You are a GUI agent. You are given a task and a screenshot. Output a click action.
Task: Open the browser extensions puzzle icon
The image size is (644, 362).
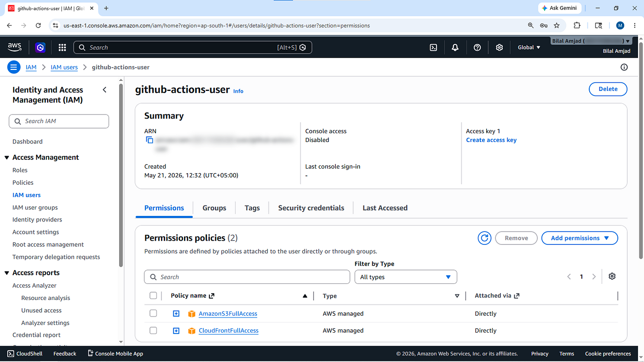tap(577, 26)
